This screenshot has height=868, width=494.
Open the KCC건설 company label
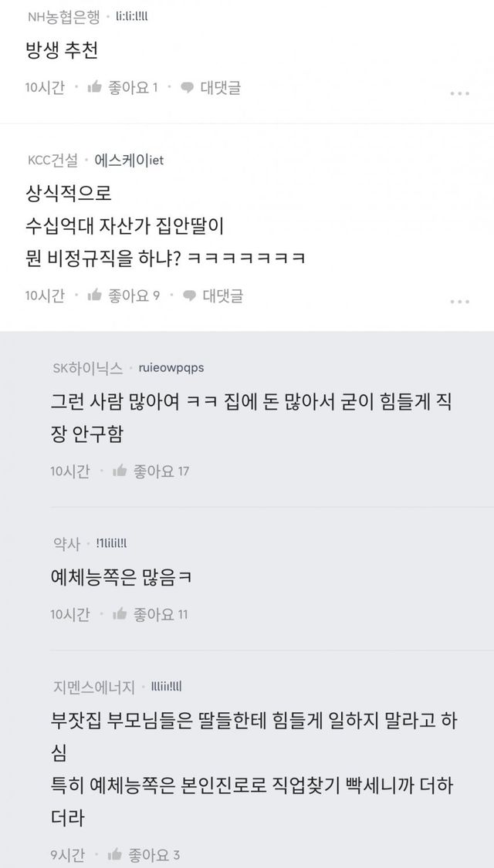(52, 160)
